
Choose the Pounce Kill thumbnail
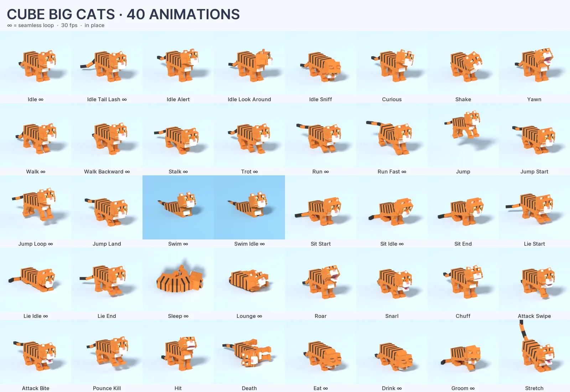tap(107, 352)
